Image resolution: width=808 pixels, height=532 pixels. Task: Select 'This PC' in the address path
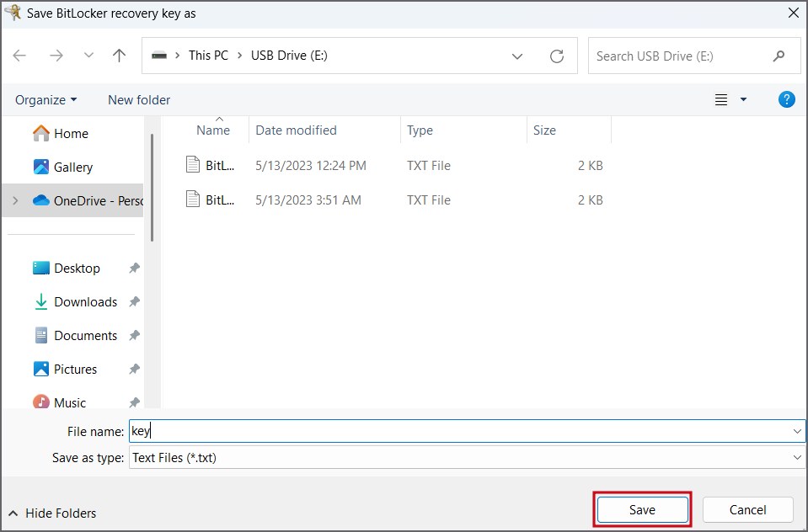pos(208,56)
